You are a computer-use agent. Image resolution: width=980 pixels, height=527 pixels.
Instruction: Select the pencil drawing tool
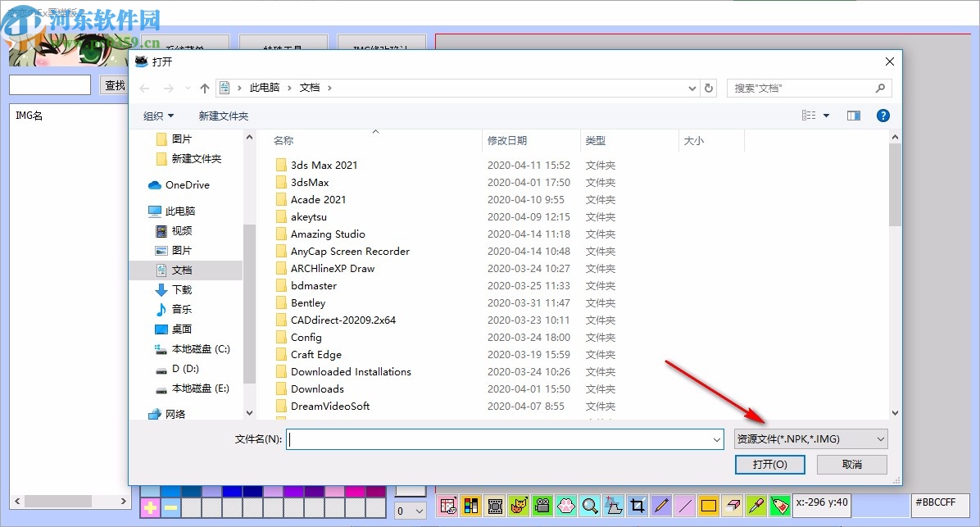point(660,505)
